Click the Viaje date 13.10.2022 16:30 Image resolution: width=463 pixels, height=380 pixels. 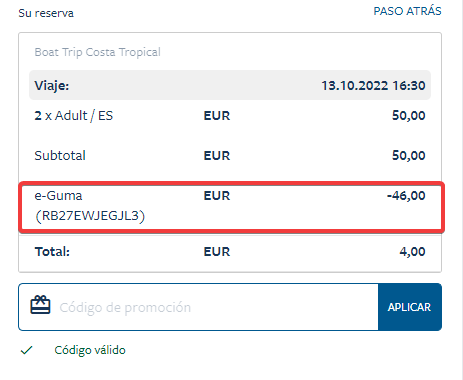click(x=373, y=85)
